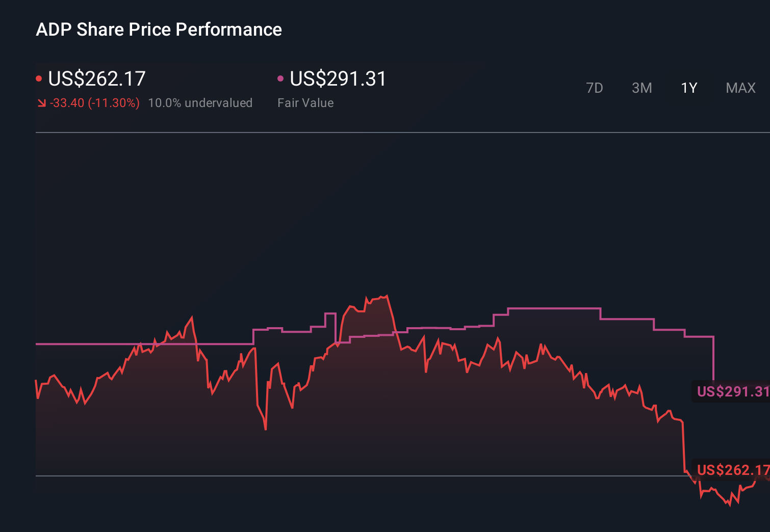
Task: Click the red price line at its peak
Action: pos(385,296)
